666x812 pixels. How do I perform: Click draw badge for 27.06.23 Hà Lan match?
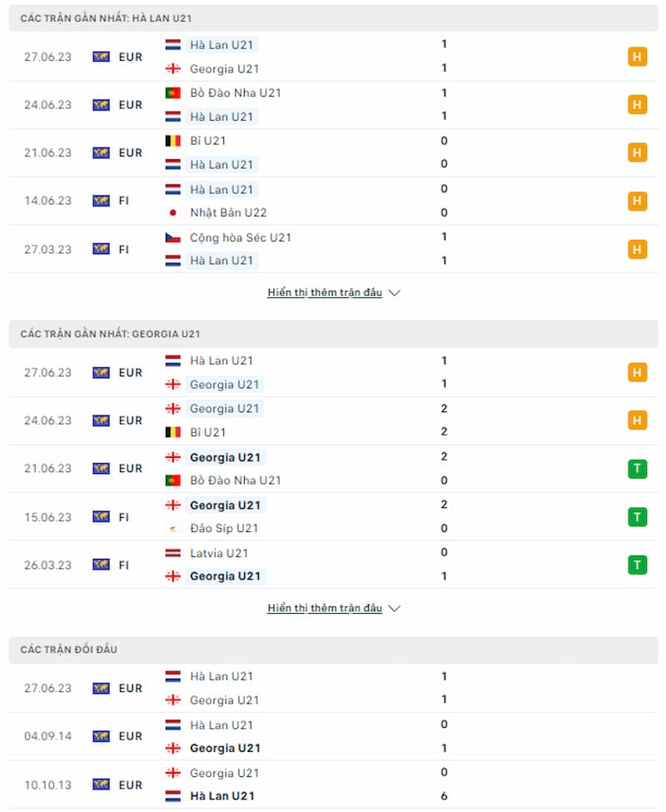[x=637, y=57]
